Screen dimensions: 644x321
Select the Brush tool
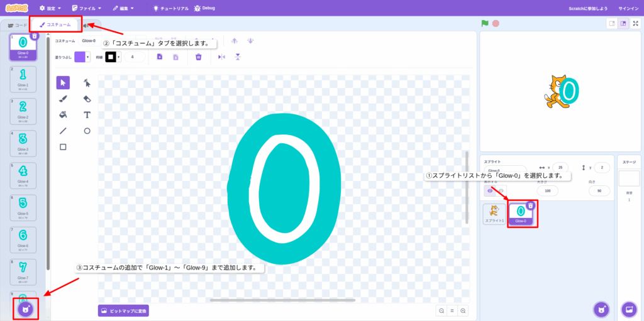63,99
